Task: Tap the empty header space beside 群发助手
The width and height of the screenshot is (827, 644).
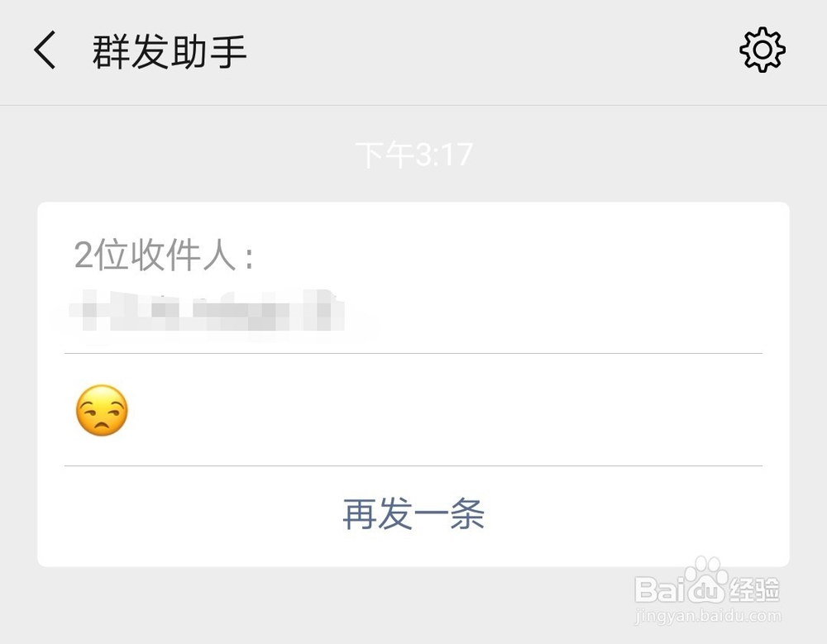Action: [490, 51]
